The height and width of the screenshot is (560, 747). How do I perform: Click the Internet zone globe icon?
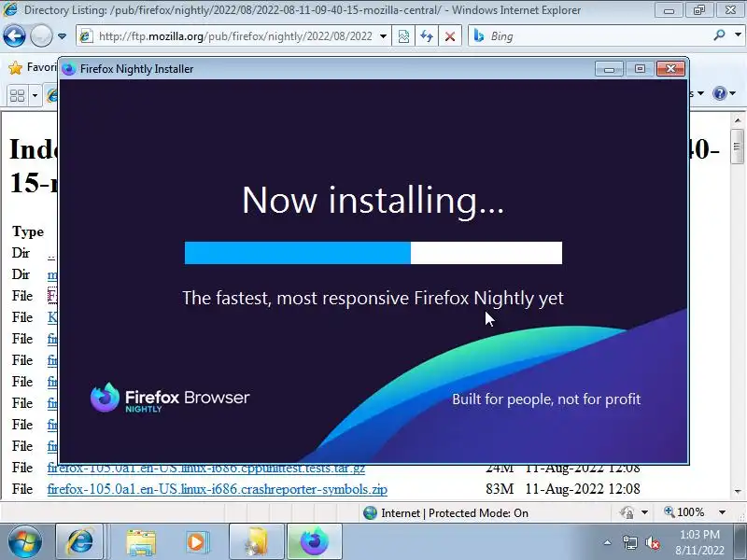point(370,512)
